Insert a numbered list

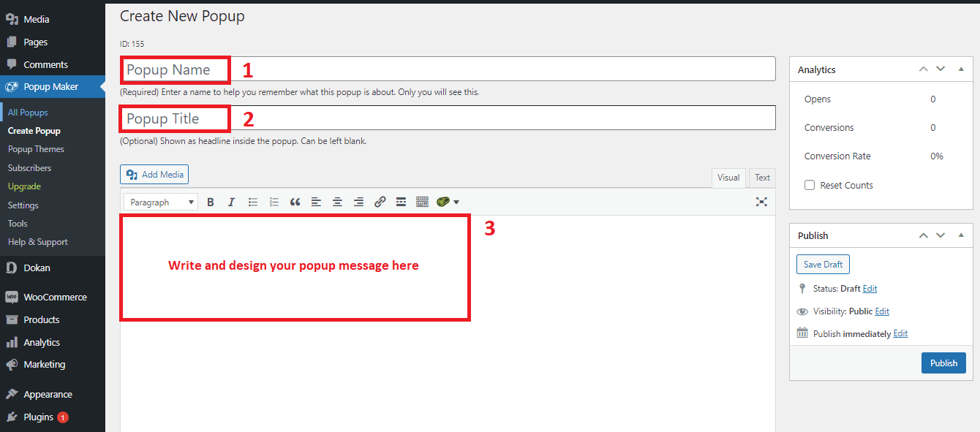(x=274, y=202)
